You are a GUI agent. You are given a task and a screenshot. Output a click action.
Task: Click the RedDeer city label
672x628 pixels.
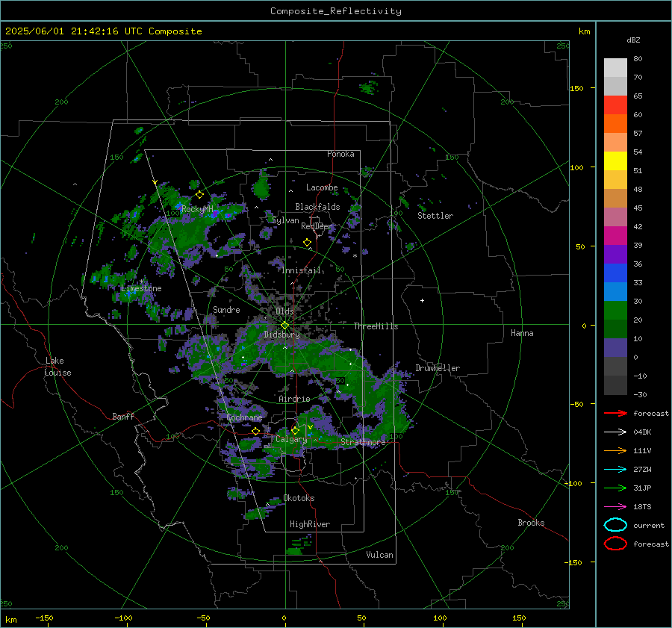317,226
